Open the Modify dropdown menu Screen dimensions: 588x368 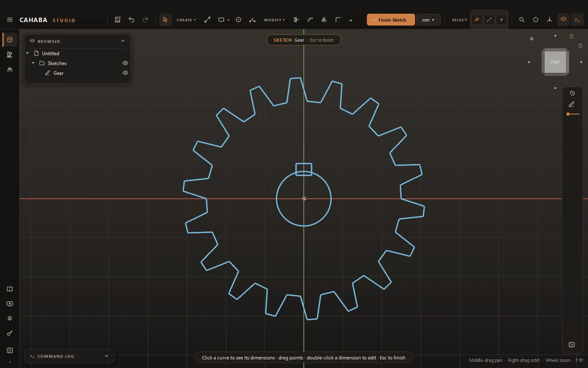pos(274,20)
